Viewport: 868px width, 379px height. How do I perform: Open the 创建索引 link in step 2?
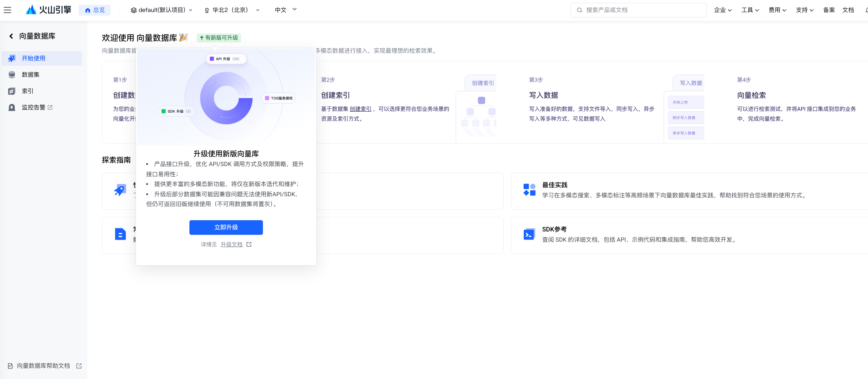click(x=361, y=109)
